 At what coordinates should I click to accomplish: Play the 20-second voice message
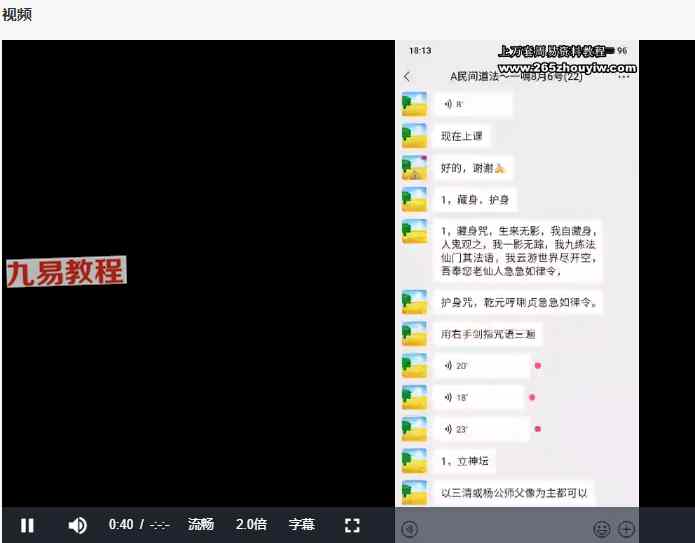point(481,366)
